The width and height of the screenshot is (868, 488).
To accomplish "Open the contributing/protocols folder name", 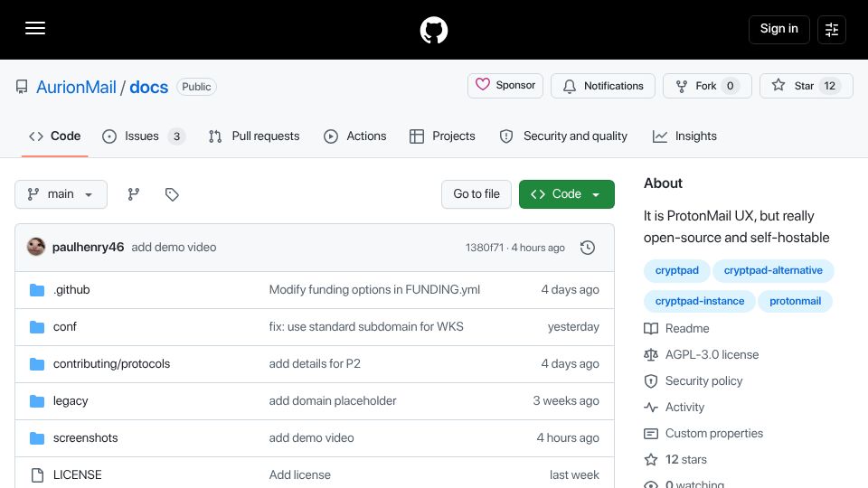I will coord(111,364).
